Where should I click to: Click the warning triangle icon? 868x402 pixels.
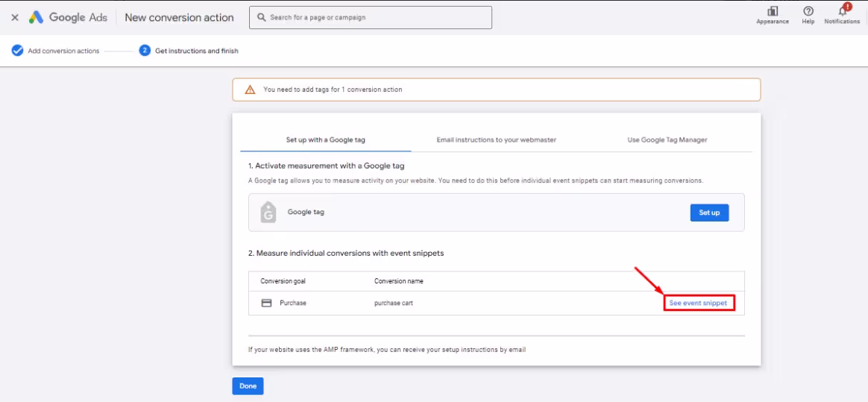pyautogui.click(x=251, y=89)
